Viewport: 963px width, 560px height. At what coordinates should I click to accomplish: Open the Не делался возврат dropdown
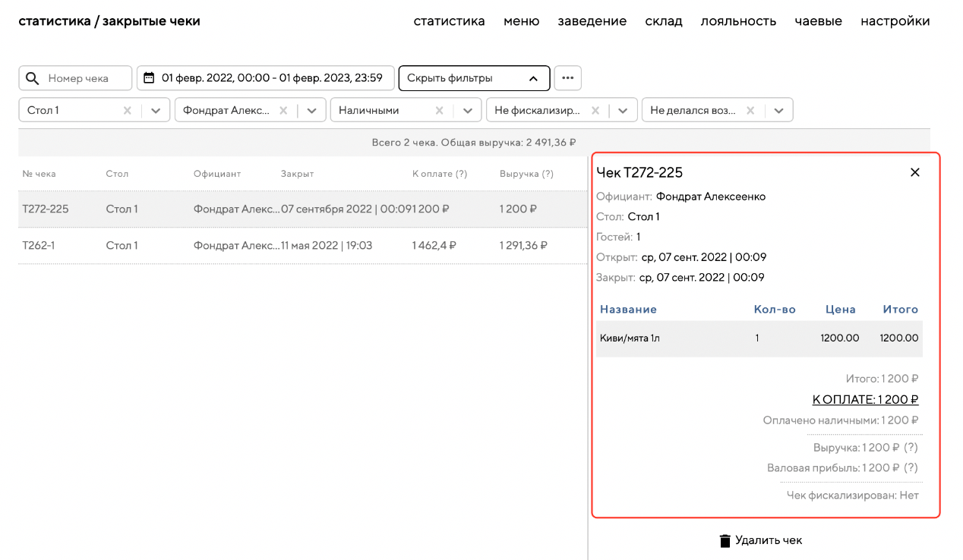(x=778, y=110)
